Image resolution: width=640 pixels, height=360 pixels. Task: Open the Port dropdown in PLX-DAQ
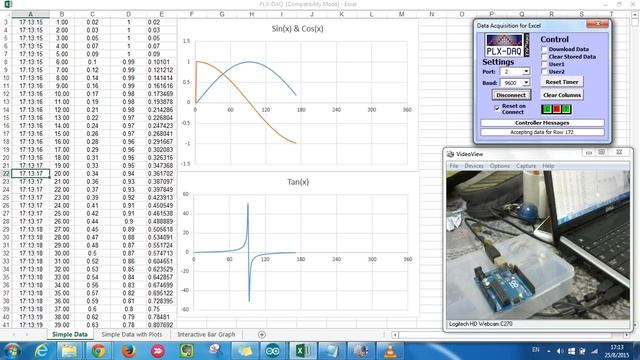526,71
